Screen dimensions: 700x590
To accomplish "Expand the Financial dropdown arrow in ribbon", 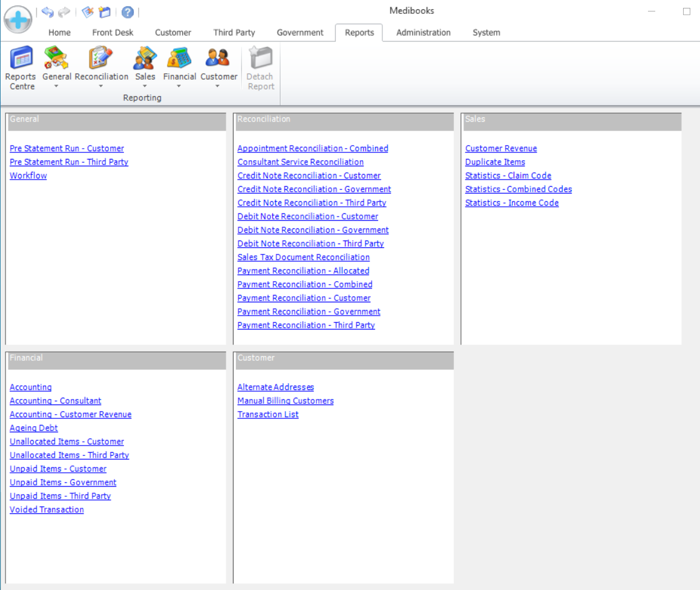I will click(179, 86).
